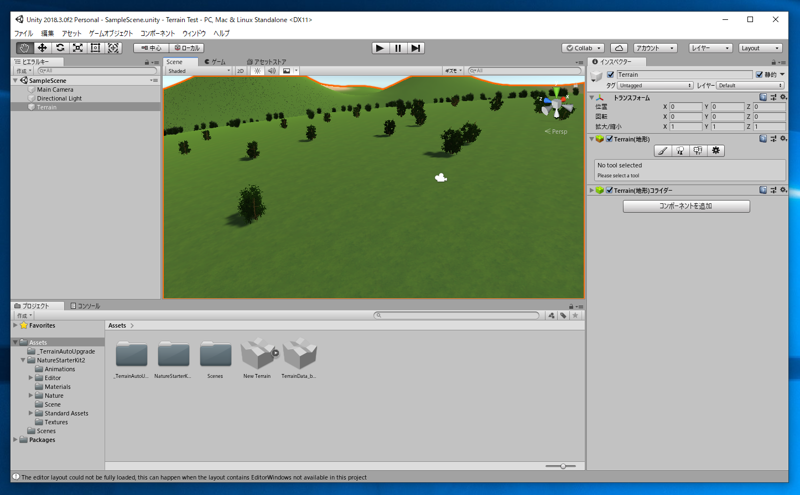This screenshot has height=495, width=800.
Task: Select the Rect transform tool
Action: [95, 48]
